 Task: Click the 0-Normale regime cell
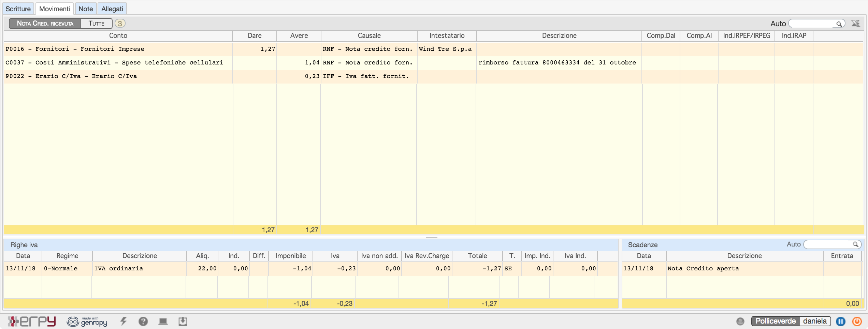coord(67,269)
